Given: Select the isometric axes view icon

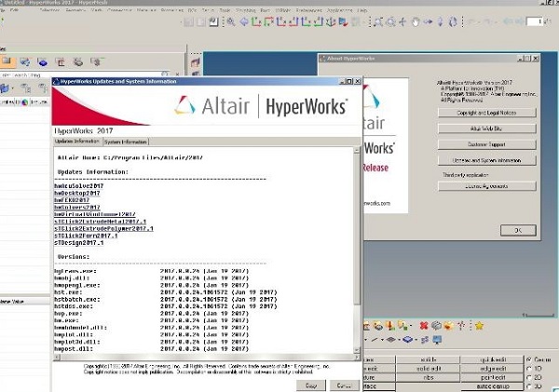Looking at the screenshot, I should point(332,22).
